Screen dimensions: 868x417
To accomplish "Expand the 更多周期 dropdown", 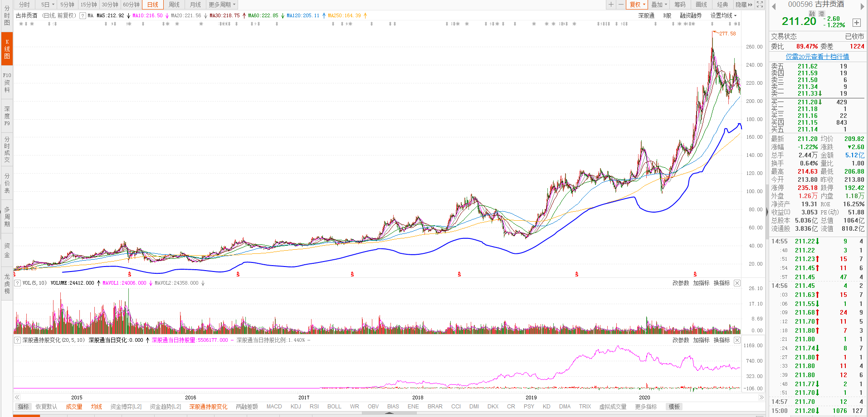I will 222,5.
